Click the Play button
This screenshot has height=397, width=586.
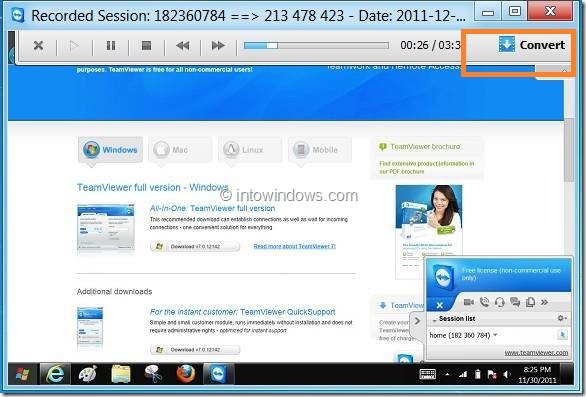click(x=74, y=46)
